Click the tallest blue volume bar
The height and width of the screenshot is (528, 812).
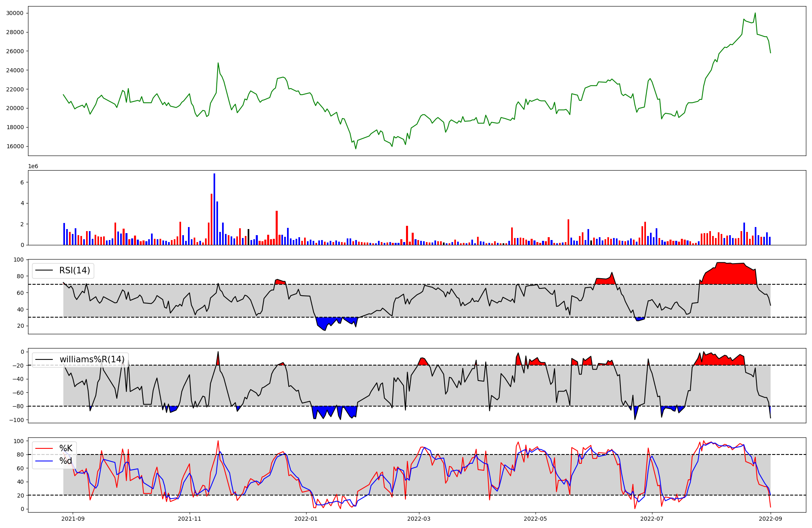click(214, 209)
